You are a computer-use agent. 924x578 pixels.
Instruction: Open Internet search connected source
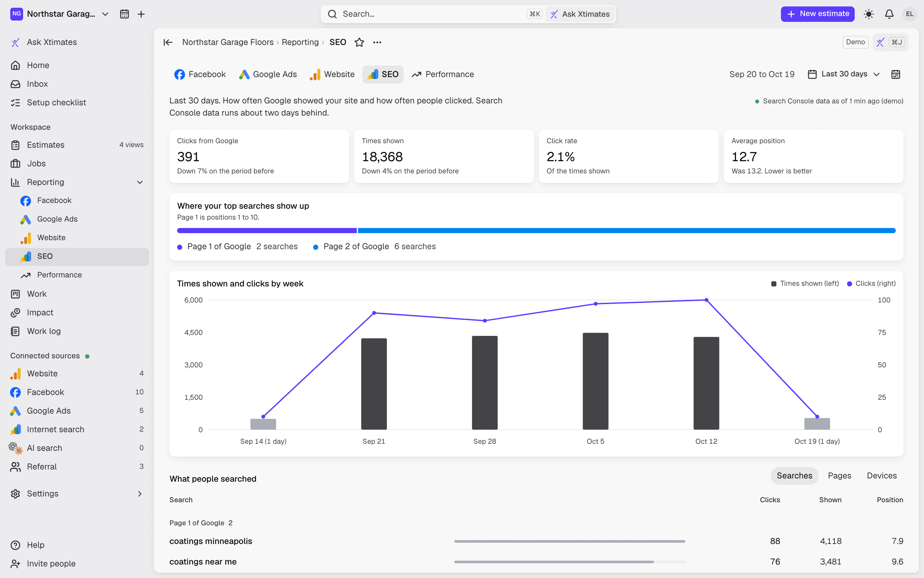[x=77, y=430]
